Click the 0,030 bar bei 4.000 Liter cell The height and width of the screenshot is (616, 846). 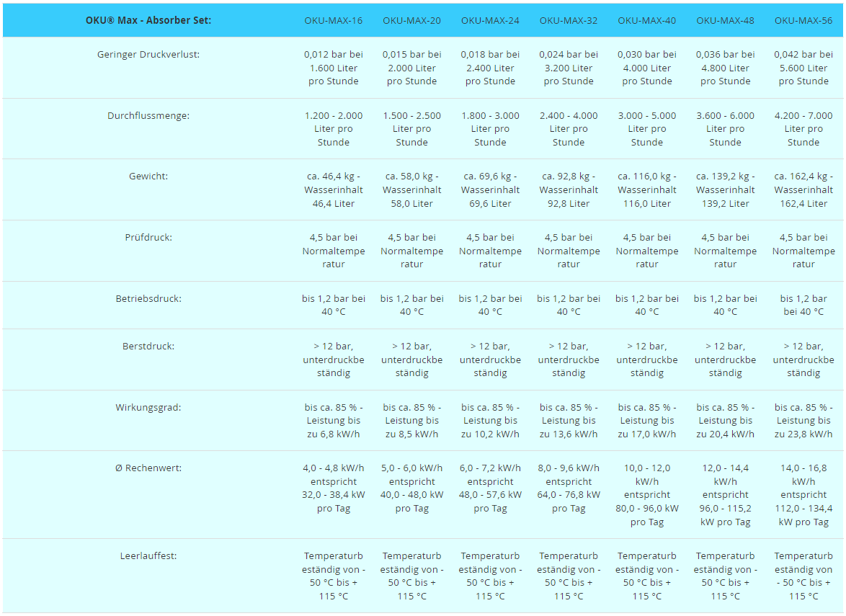point(647,68)
